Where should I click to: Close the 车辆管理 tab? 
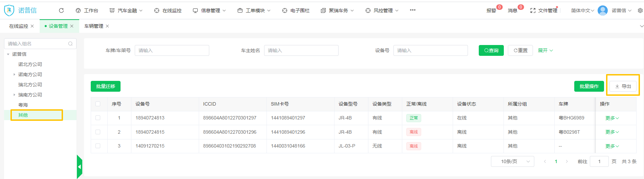107,26
